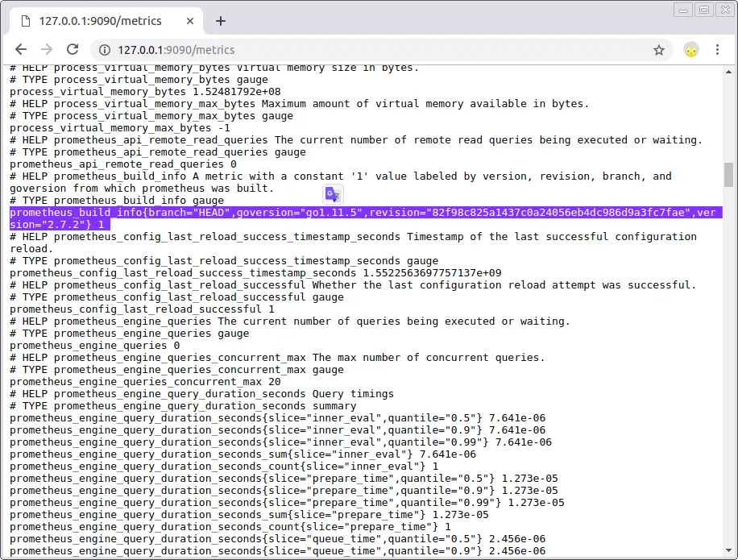This screenshot has width=738, height=560.
Task: Go back to the previous page
Action: [x=21, y=49]
